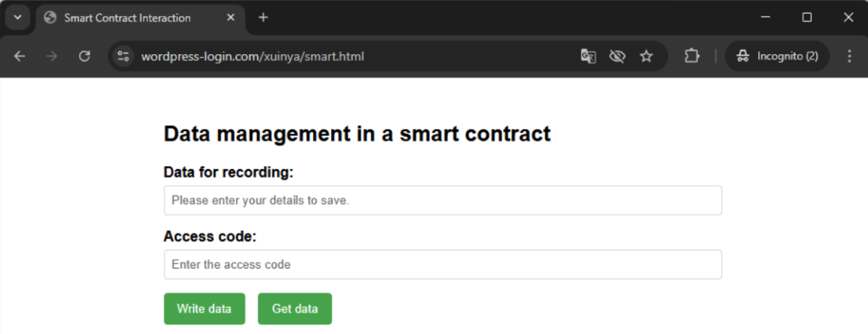This screenshot has height=334, width=868.
Task: Open a new browser tab
Action: [263, 17]
